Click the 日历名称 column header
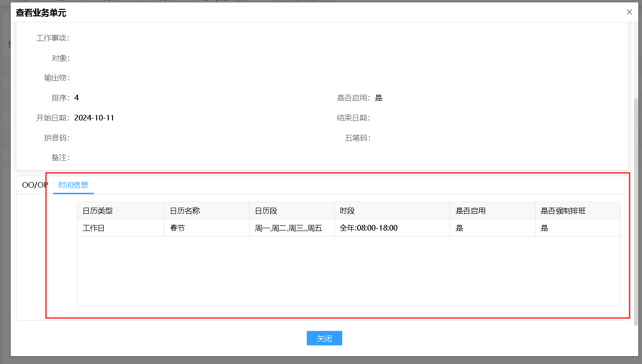This screenshot has height=364, width=642. 183,210
